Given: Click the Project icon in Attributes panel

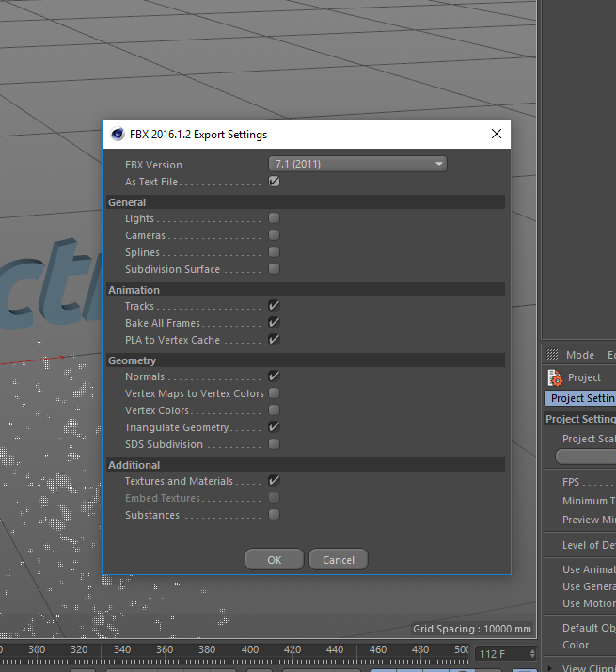Looking at the screenshot, I should [x=555, y=377].
